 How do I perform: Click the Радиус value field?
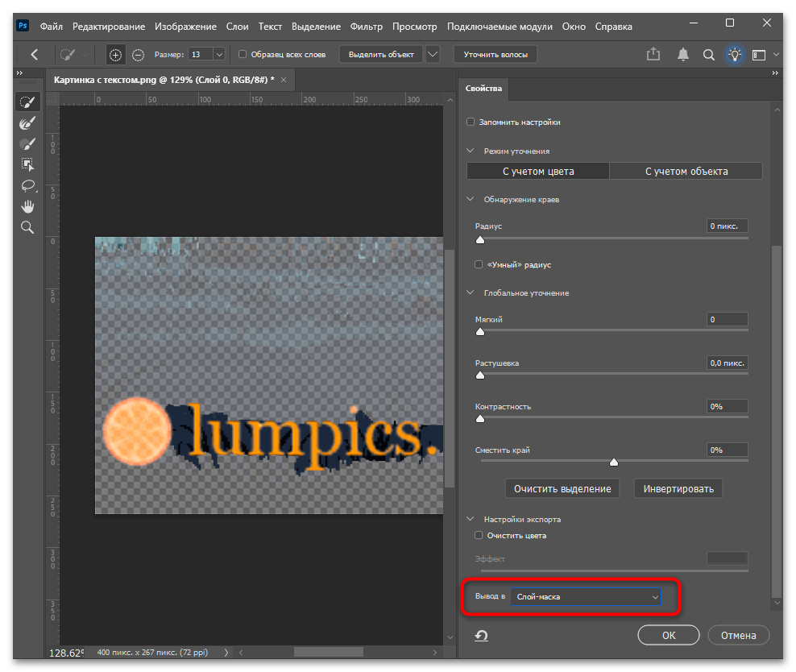click(727, 226)
